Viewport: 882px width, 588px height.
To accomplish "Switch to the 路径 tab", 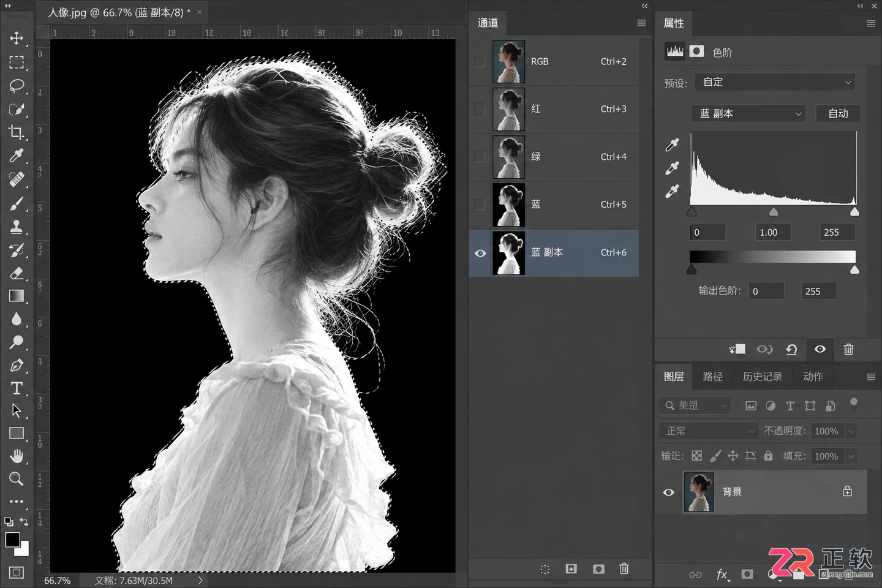I will click(712, 377).
